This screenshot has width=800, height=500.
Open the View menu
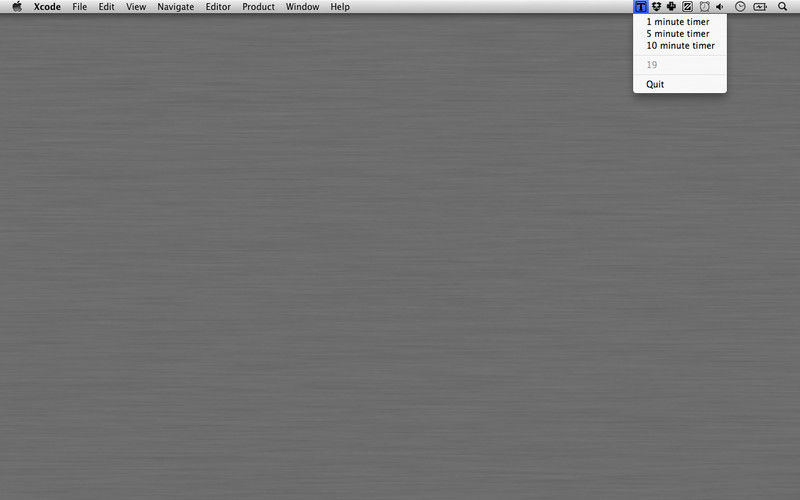136,7
